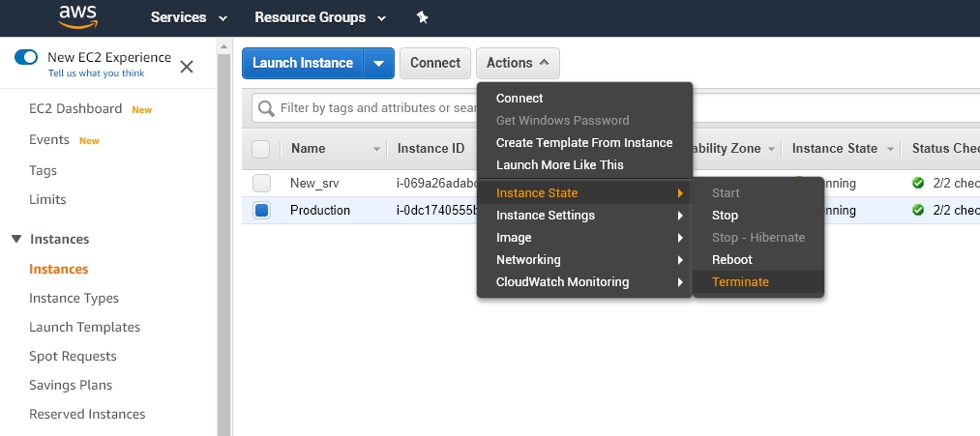Screen dimensions: 980x436
Task: Select Reboot in the submenu
Action: pyautogui.click(x=731, y=260)
